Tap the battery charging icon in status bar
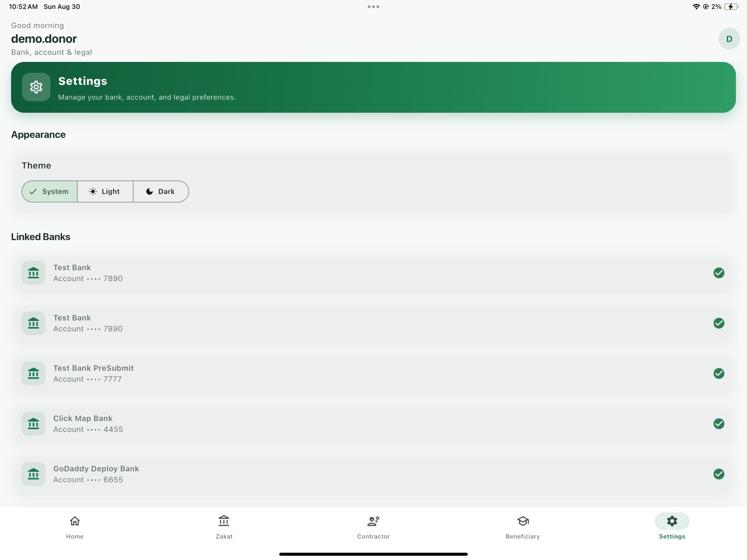Image resolution: width=747 pixels, height=560 pixels. (732, 7)
